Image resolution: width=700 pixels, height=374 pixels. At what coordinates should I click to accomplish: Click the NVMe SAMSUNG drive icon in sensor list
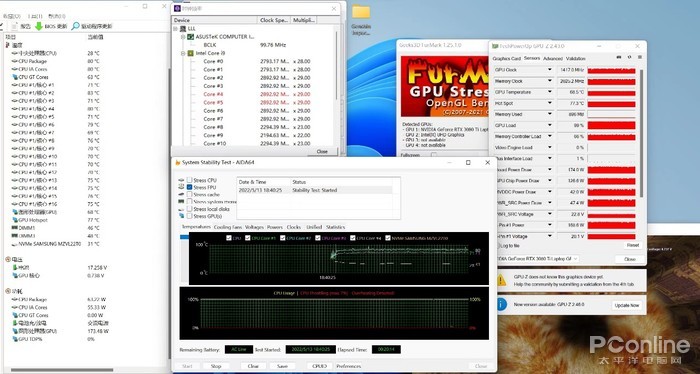click(x=15, y=244)
